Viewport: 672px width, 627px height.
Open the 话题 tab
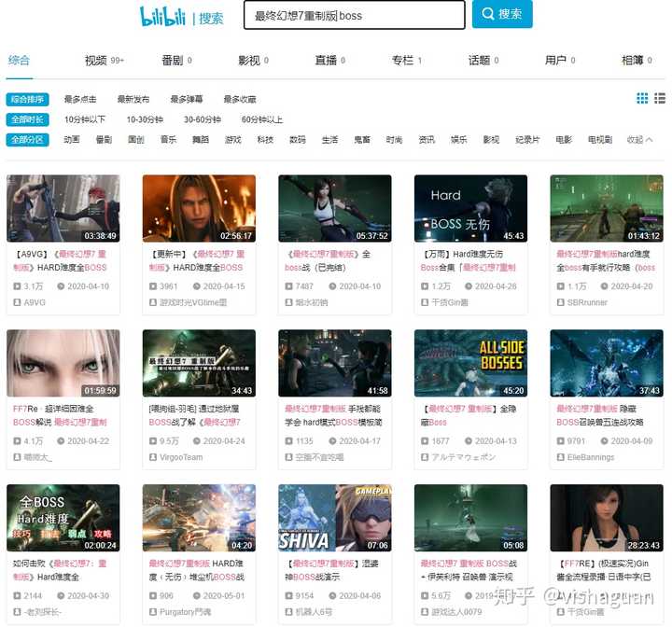click(483, 61)
